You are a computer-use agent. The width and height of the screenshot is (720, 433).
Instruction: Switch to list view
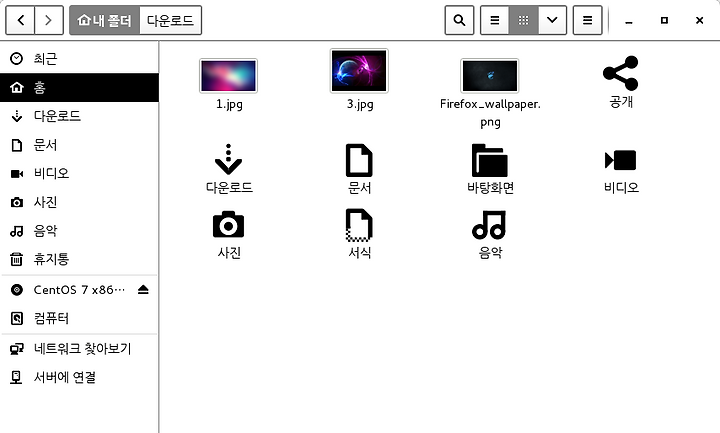pyautogui.click(x=495, y=20)
